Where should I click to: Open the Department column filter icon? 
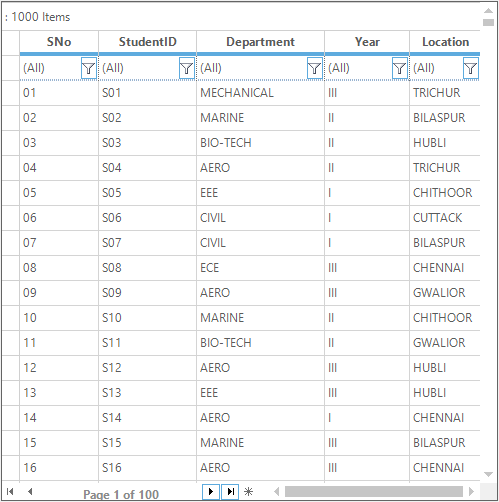pyautogui.click(x=315, y=68)
